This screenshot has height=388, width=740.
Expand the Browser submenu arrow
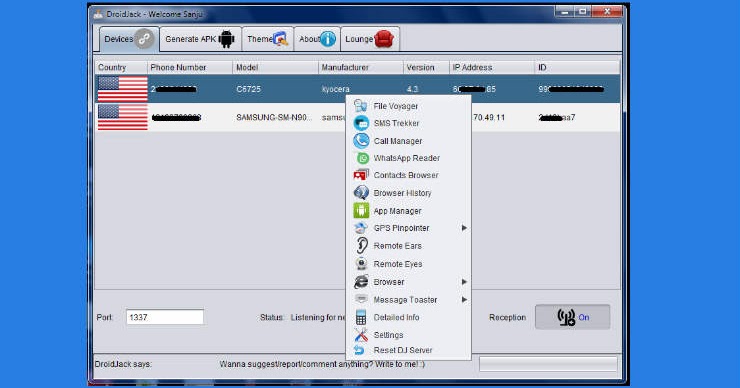click(x=464, y=282)
